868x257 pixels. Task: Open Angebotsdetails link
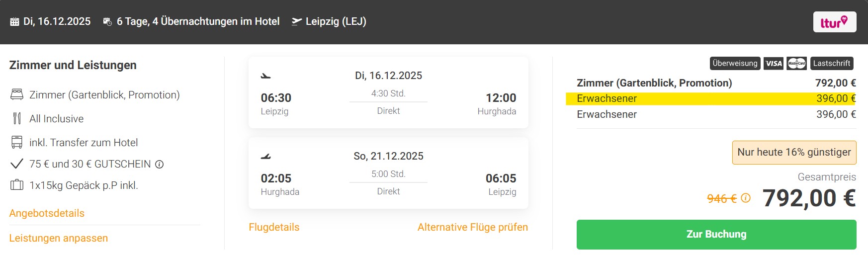coord(47,213)
